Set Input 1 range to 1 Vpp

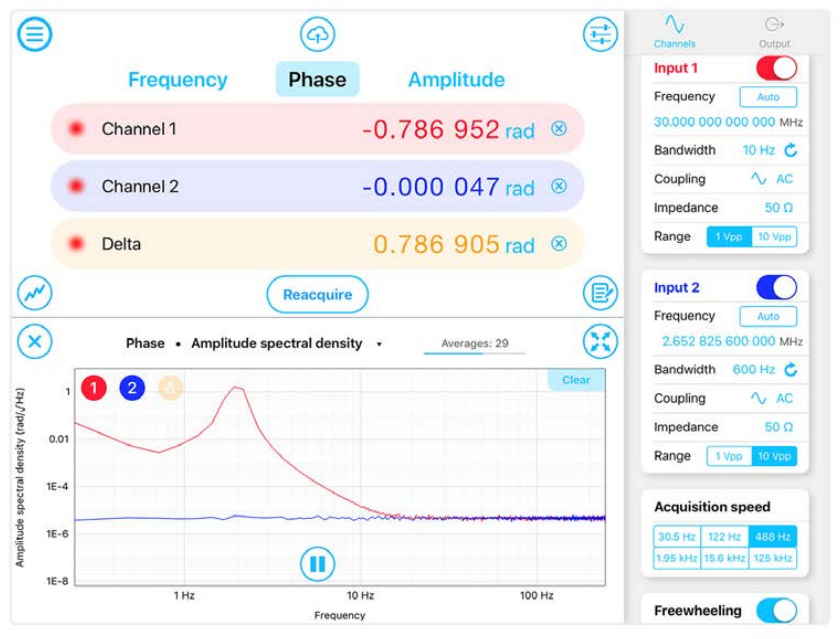click(x=729, y=237)
